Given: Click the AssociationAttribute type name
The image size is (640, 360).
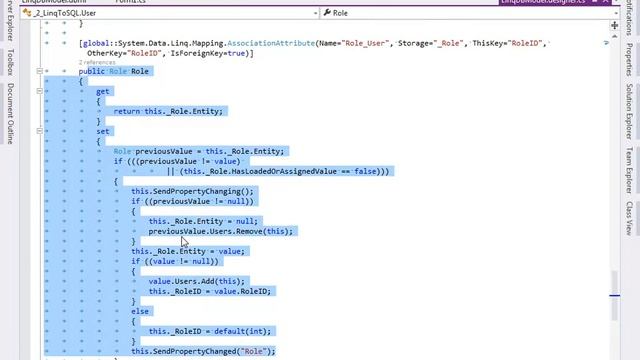Looking at the screenshot, I should 271,43.
